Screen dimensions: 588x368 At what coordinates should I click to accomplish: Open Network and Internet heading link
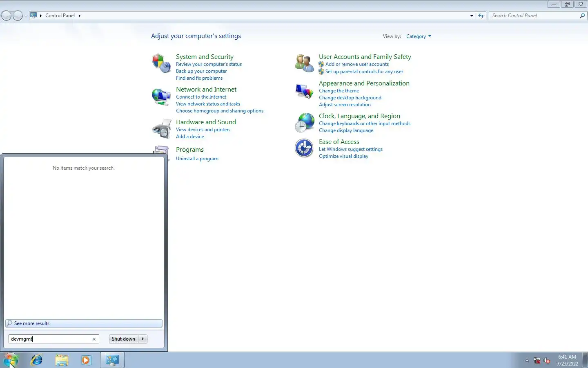pos(206,90)
